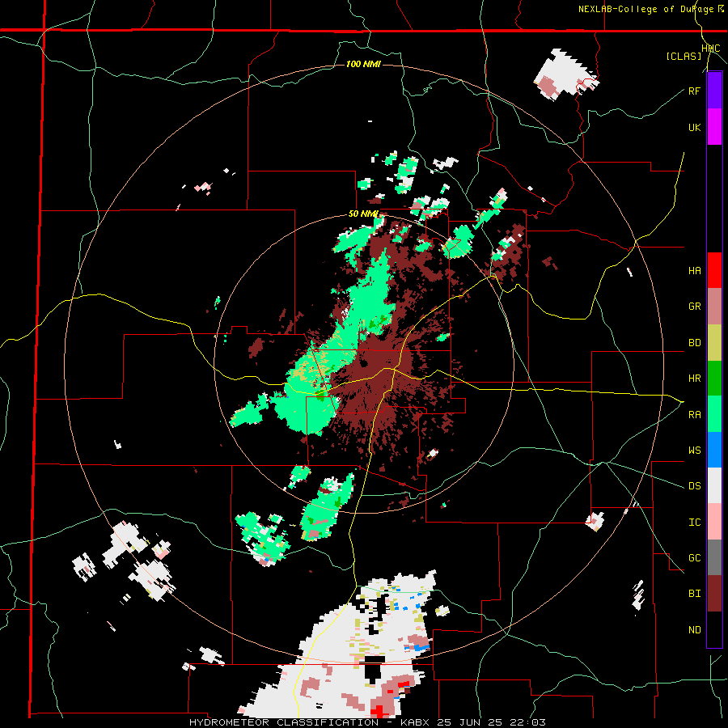
Task: Click the HA legend label
Action: (694, 271)
